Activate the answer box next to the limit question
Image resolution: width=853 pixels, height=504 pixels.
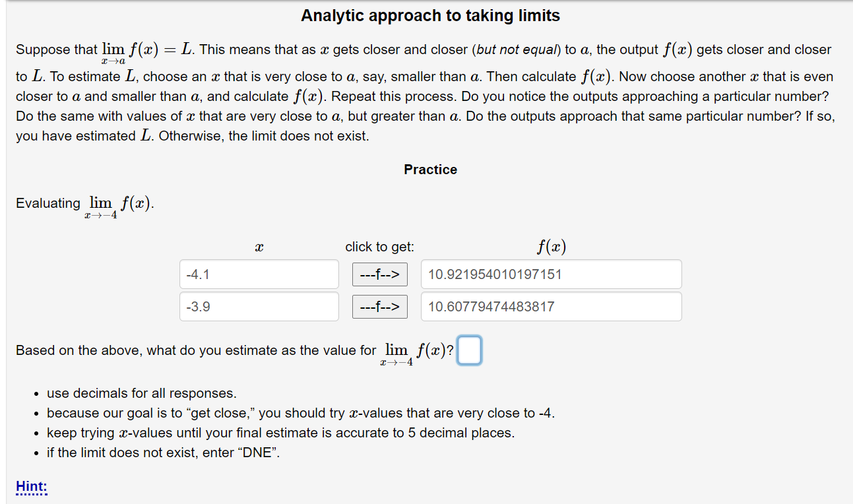click(x=469, y=350)
